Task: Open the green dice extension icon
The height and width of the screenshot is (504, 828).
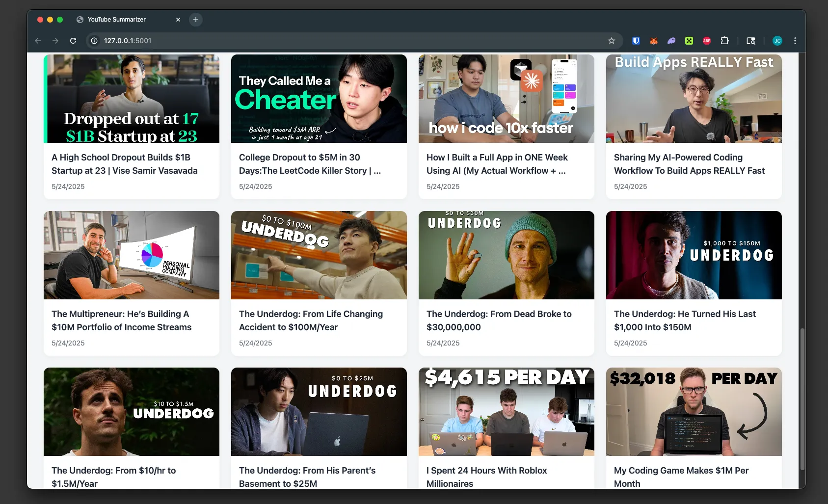Action: coord(689,41)
